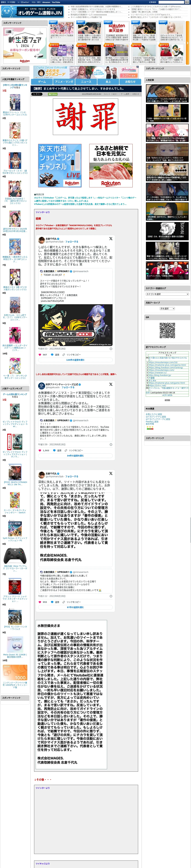Click the green Follow button under title

(53, 94)
